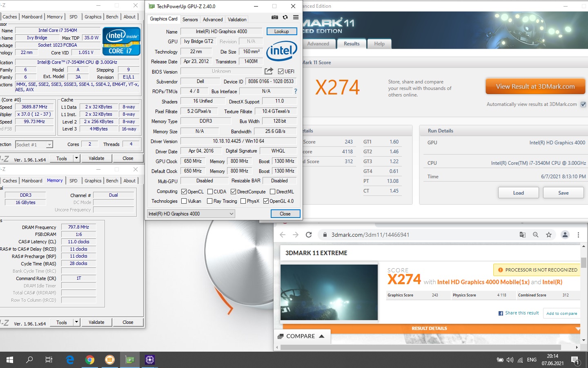This screenshot has width=588, height=368.
Task: Open the Bench tab in lower CPU-Z
Action: (x=112, y=180)
